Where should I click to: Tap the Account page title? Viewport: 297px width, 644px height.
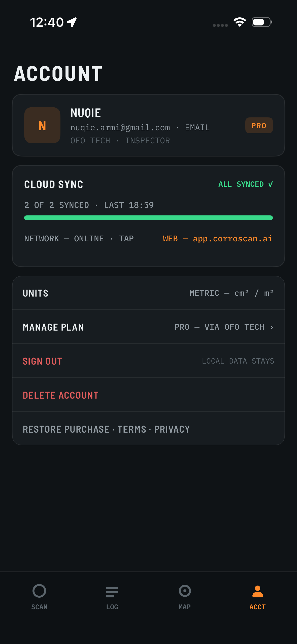click(58, 74)
